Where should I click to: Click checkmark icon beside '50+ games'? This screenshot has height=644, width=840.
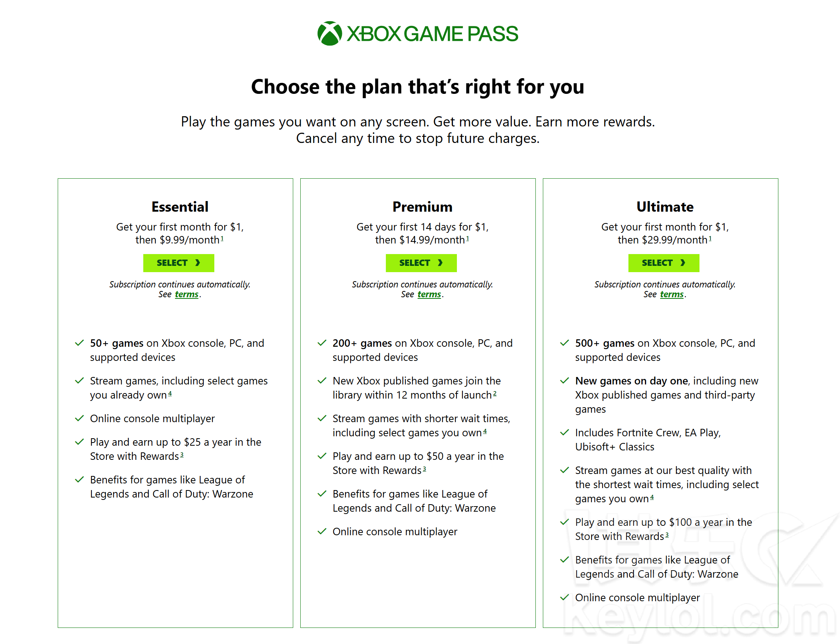pos(79,343)
